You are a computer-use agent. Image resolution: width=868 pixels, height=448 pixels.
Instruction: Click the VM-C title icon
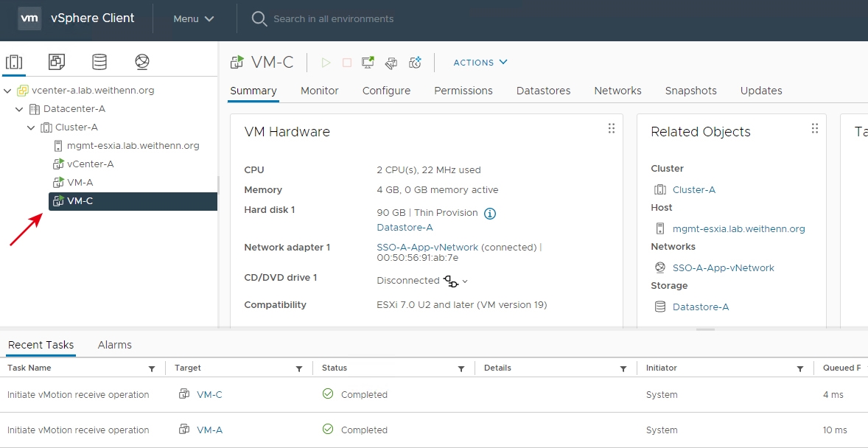pyautogui.click(x=237, y=62)
